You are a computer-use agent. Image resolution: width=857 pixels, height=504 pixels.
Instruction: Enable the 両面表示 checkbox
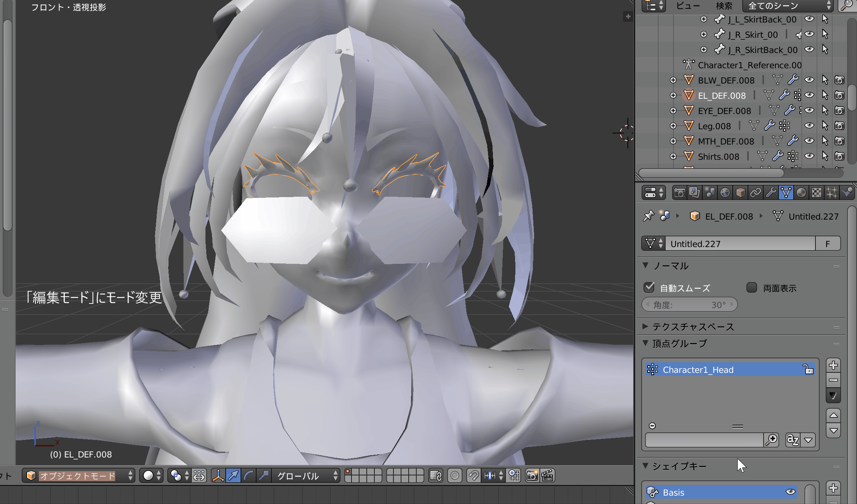(751, 287)
